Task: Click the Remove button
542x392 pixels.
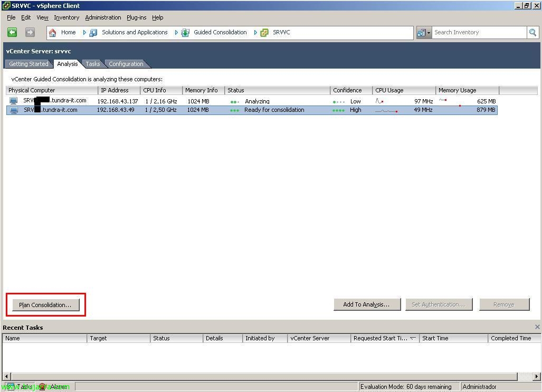Action: (x=504, y=304)
